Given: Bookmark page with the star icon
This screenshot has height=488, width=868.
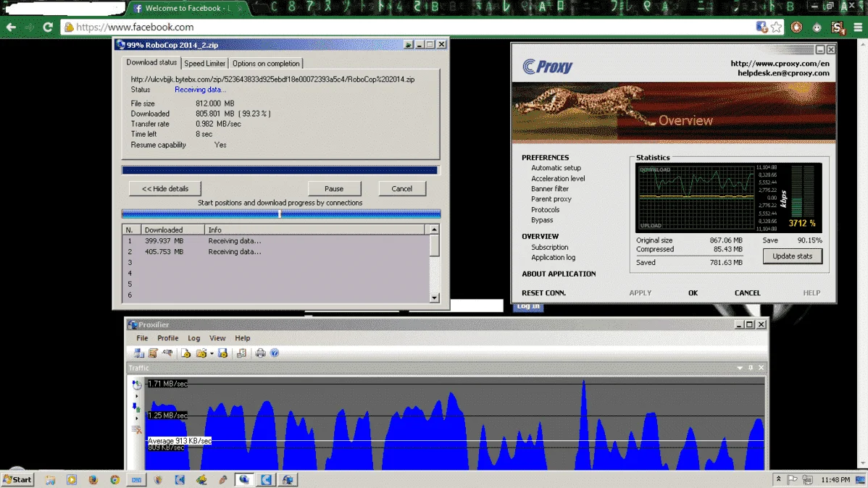Looking at the screenshot, I should (x=777, y=27).
